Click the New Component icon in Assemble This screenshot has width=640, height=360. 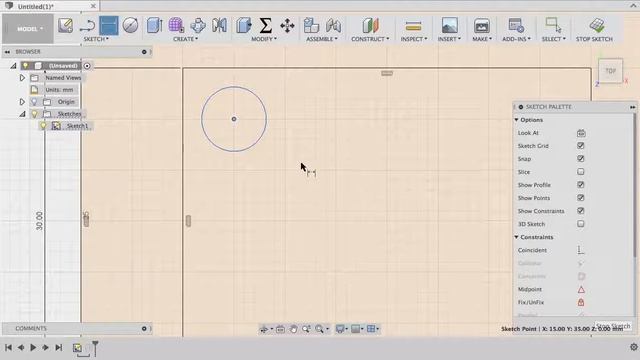311,25
